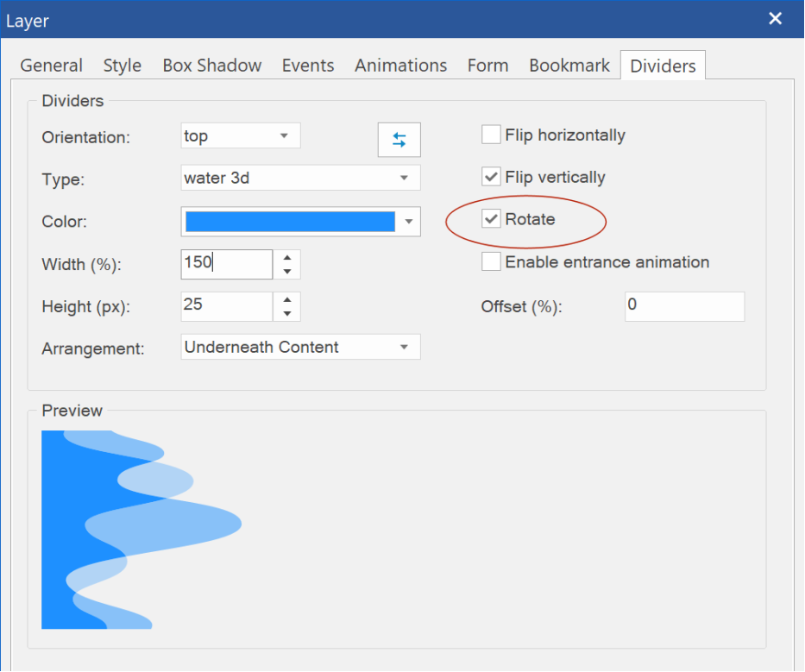Decrease Height px with down arrow
The width and height of the screenshot is (805, 672).
[x=287, y=314]
